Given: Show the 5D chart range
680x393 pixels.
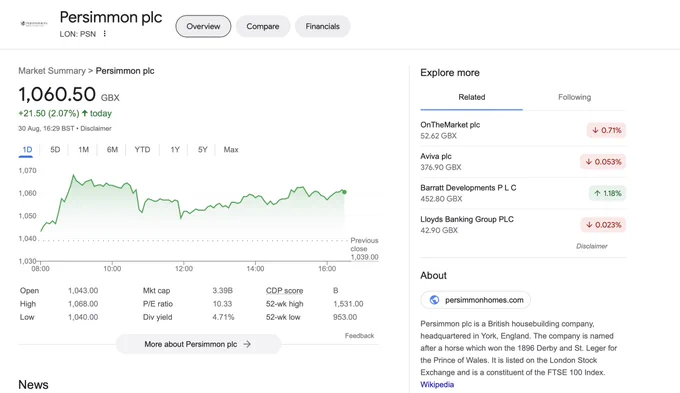Looking at the screenshot, I should point(55,150).
